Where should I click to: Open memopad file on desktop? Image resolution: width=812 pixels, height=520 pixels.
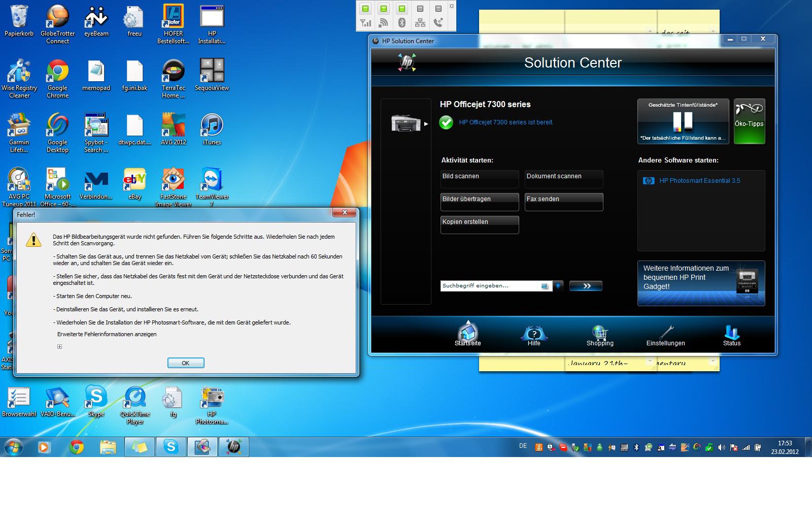pos(96,75)
